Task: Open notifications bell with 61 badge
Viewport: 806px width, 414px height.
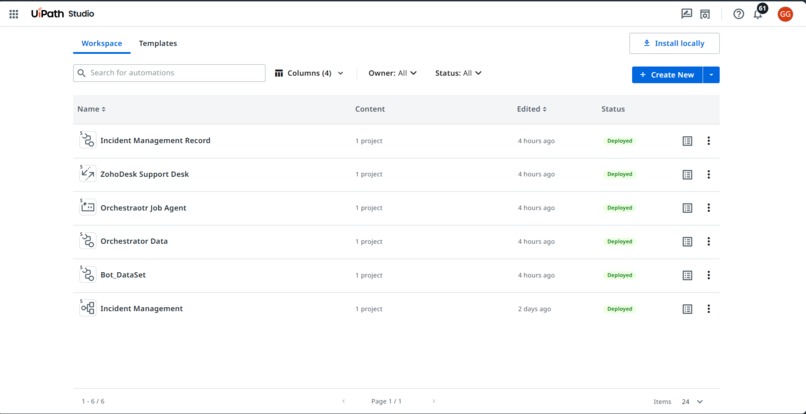Action: coord(758,13)
